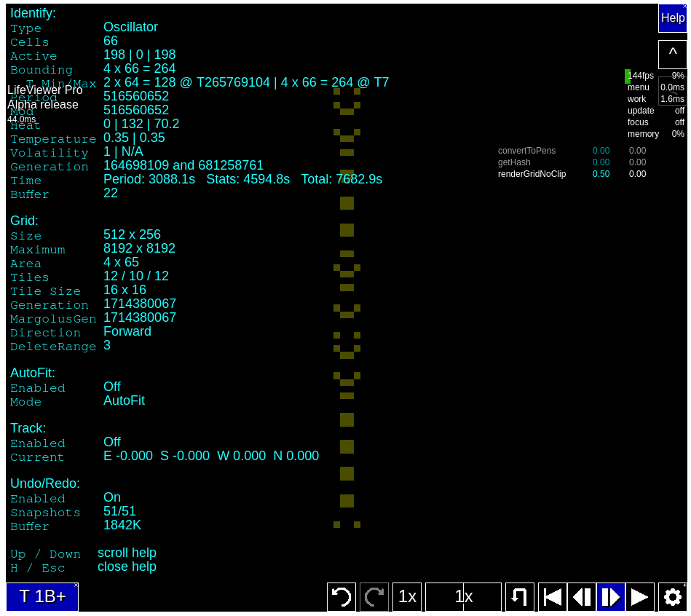Collapse the top-right caret menu toggle
Viewport: 691px width, 616px height.
(x=672, y=54)
